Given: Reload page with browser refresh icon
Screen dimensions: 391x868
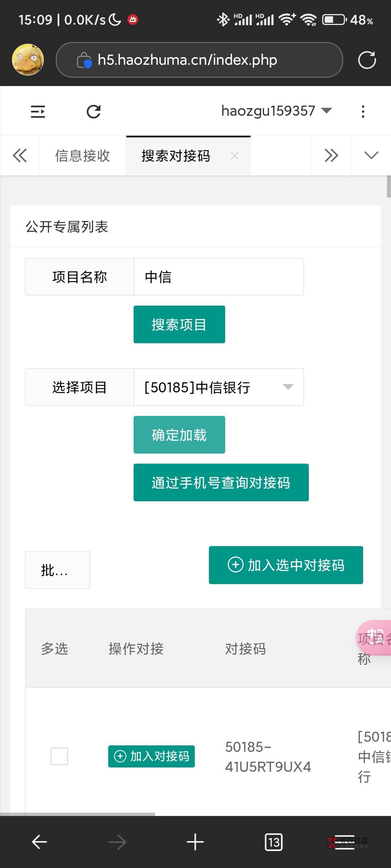Looking at the screenshot, I should click(367, 60).
